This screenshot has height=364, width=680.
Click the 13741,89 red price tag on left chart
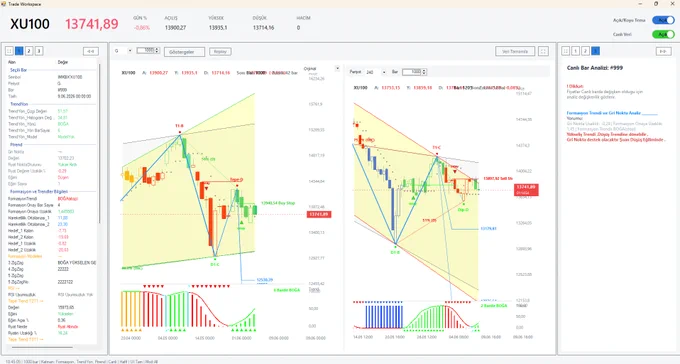(319, 214)
